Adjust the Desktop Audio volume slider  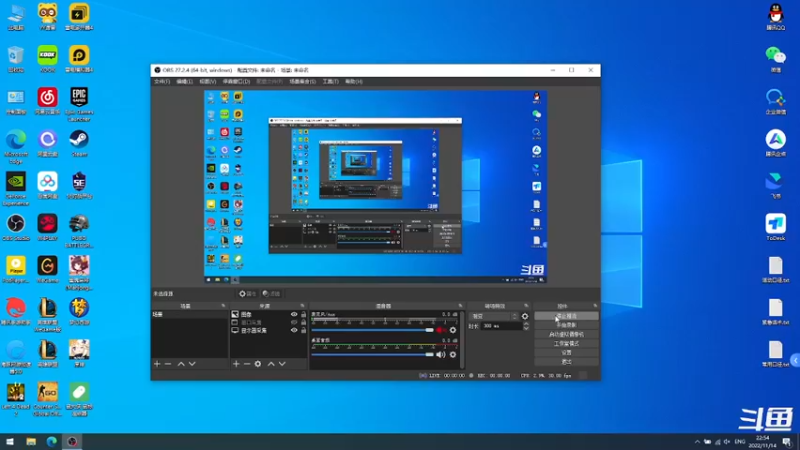(x=372, y=355)
